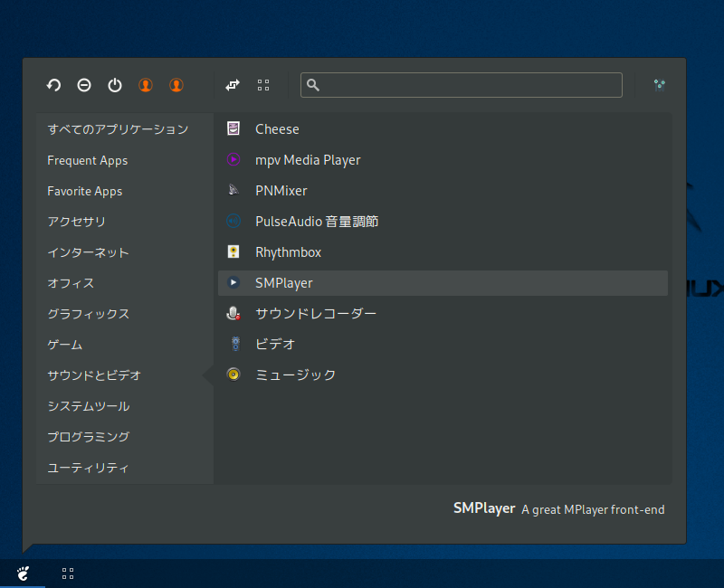Focus the application search field
Image resolution: width=724 pixels, height=588 pixels.
(461, 85)
